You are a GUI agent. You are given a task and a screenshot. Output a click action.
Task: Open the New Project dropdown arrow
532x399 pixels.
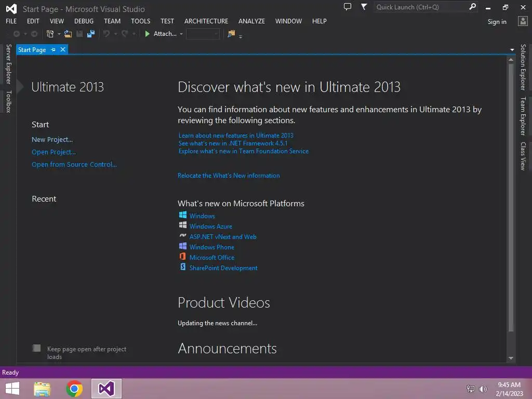pos(59,34)
